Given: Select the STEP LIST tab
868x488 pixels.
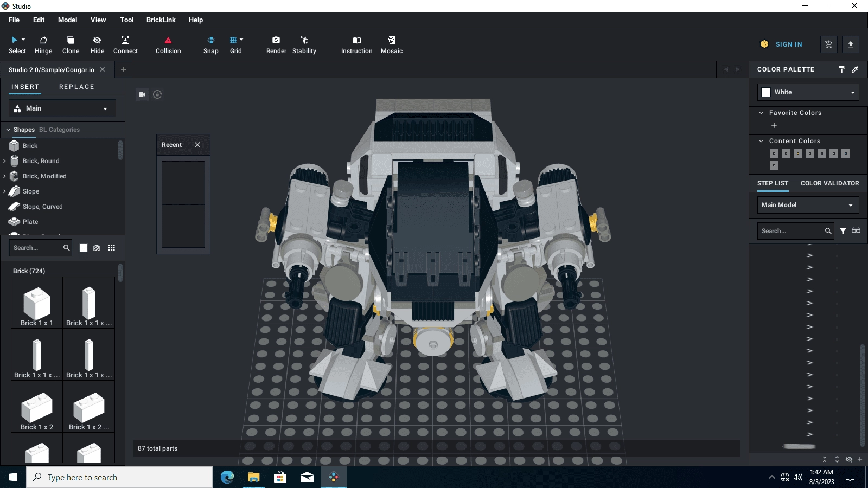Looking at the screenshot, I should tap(773, 183).
